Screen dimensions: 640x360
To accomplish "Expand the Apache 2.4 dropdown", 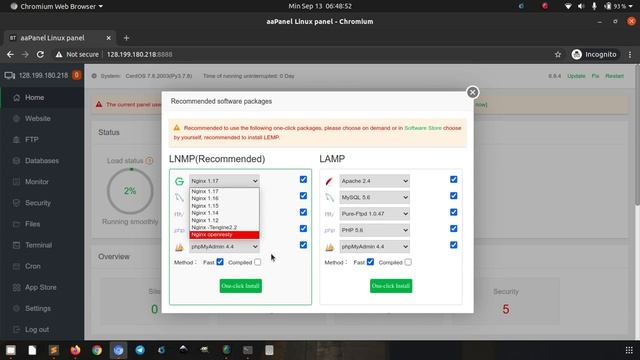I will [x=374, y=181].
